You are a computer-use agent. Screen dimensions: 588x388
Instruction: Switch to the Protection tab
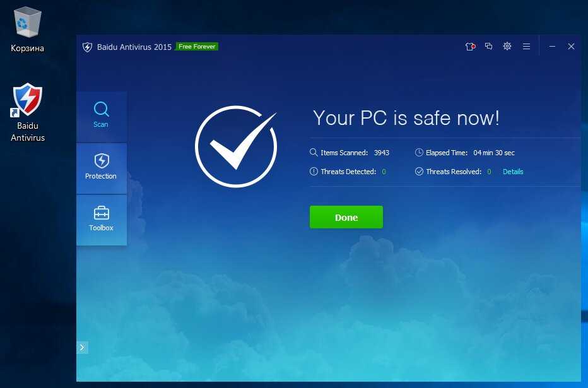pyautogui.click(x=101, y=168)
